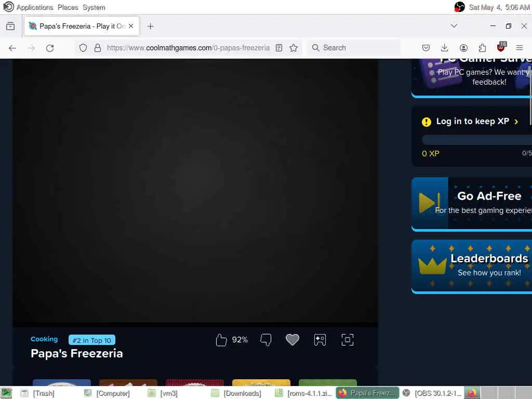Open tracking protection shield icon

tap(83, 48)
